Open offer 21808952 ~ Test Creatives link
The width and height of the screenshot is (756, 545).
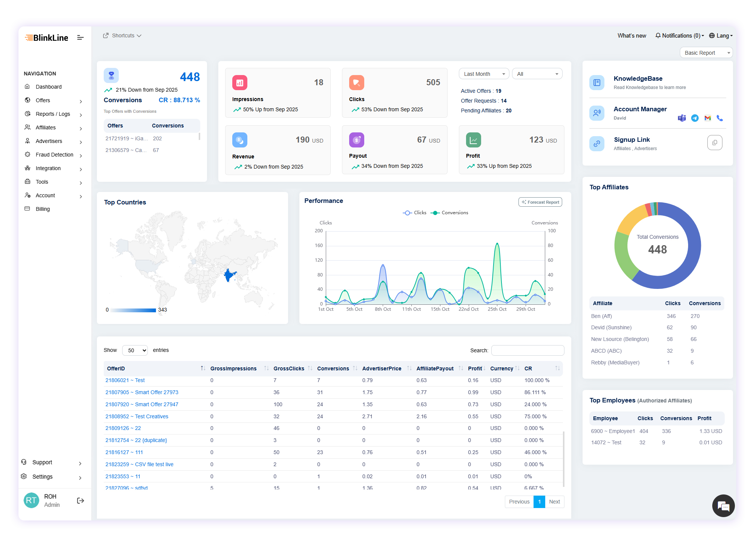136,416
